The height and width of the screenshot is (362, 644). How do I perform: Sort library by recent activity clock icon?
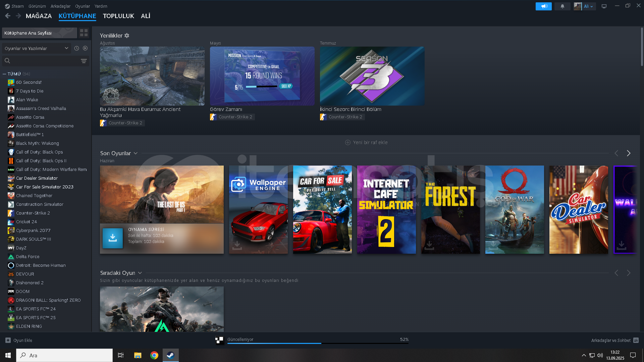point(76,48)
